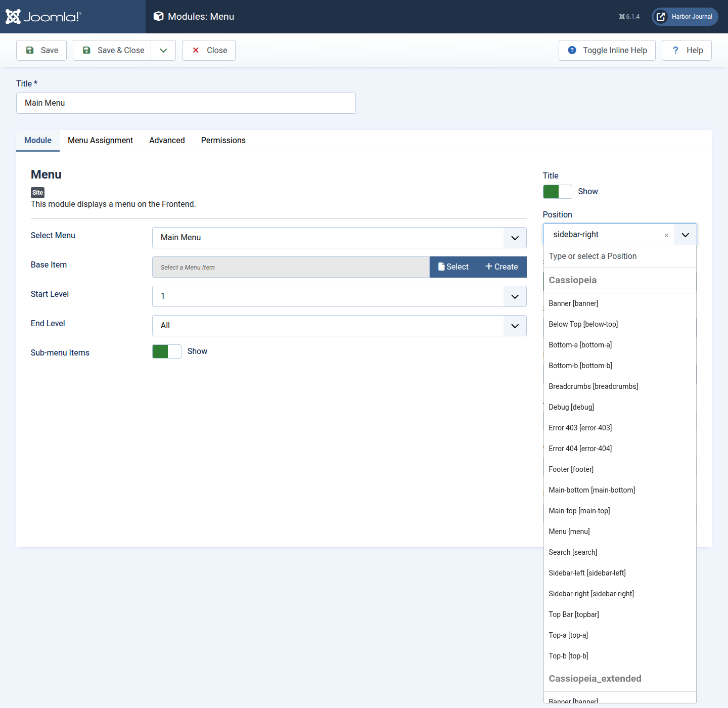Pick Top Bar [topbar] position
728x708 pixels.
click(x=620, y=614)
